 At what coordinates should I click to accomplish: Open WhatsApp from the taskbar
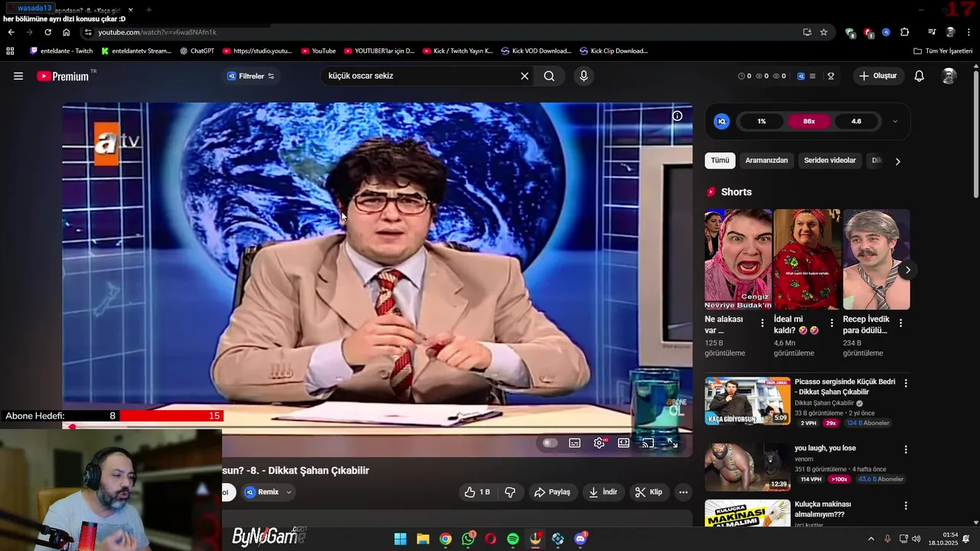[x=469, y=539]
